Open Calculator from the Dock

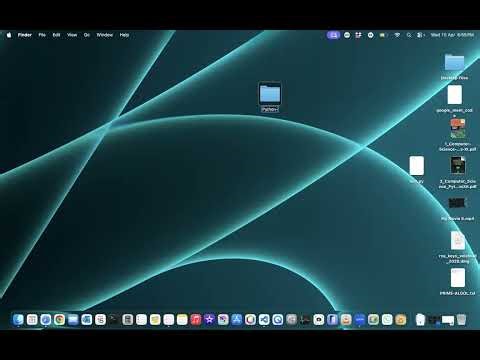click(128, 320)
